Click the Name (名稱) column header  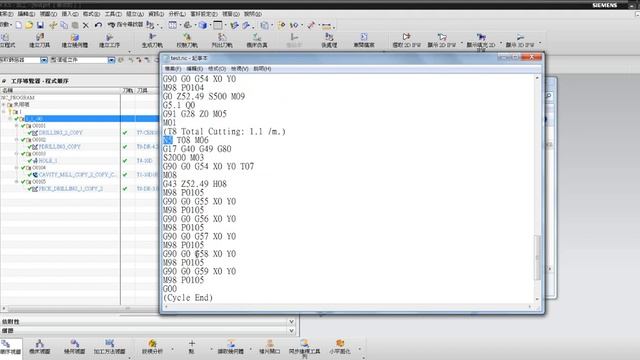[60, 90]
